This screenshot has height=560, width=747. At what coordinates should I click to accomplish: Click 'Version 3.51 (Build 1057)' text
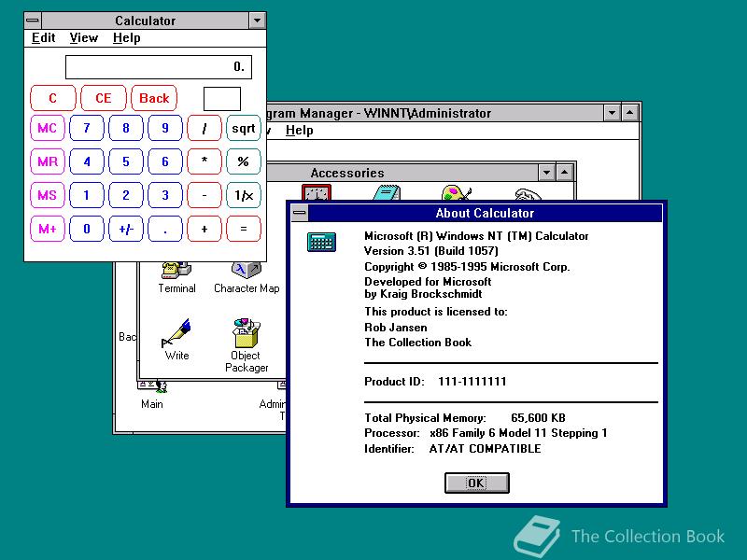tap(431, 251)
